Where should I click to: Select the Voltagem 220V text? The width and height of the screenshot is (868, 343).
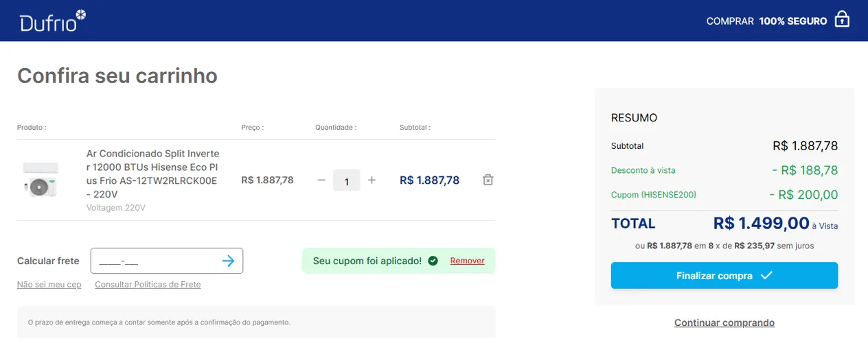click(x=116, y=208)
